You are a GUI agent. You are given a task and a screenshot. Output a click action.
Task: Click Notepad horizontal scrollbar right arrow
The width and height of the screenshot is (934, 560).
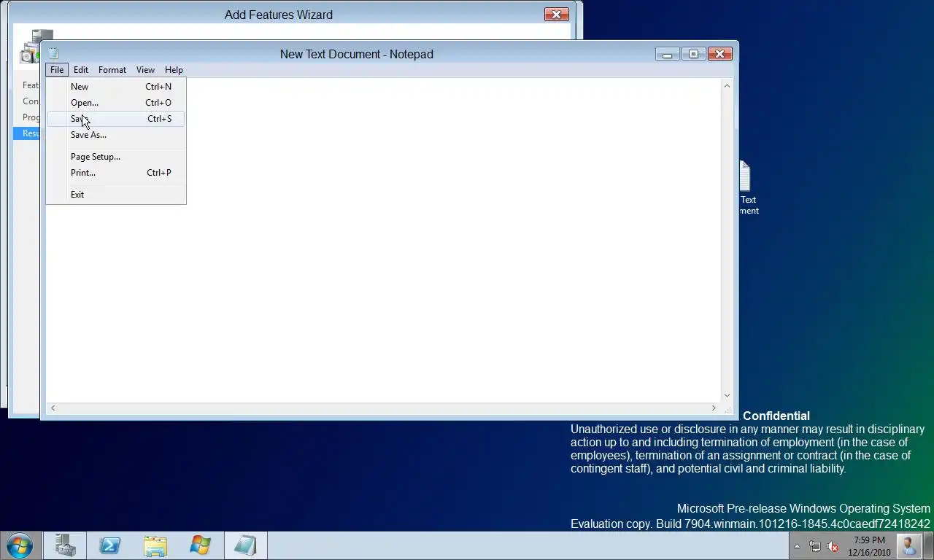coord(714,408)
